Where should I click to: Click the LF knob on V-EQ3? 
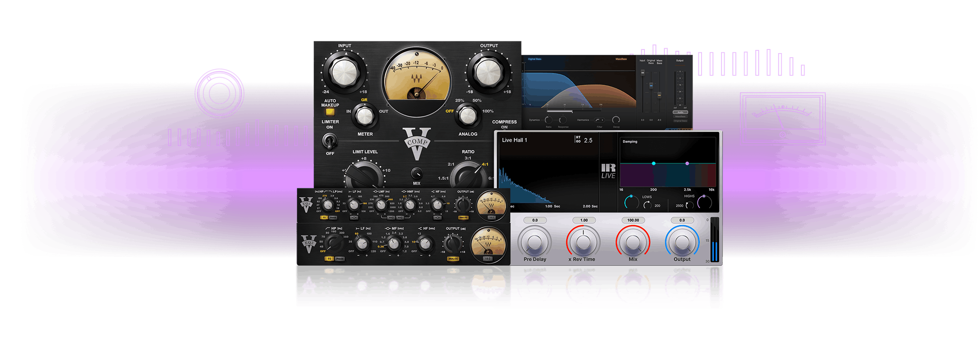pos(362,244)
